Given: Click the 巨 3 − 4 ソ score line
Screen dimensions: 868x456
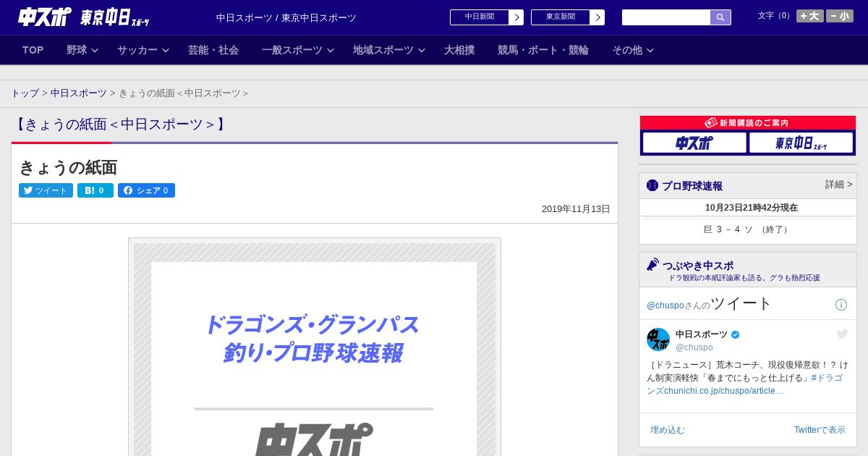Looking at the screenshot, I should tap(747, 229).
